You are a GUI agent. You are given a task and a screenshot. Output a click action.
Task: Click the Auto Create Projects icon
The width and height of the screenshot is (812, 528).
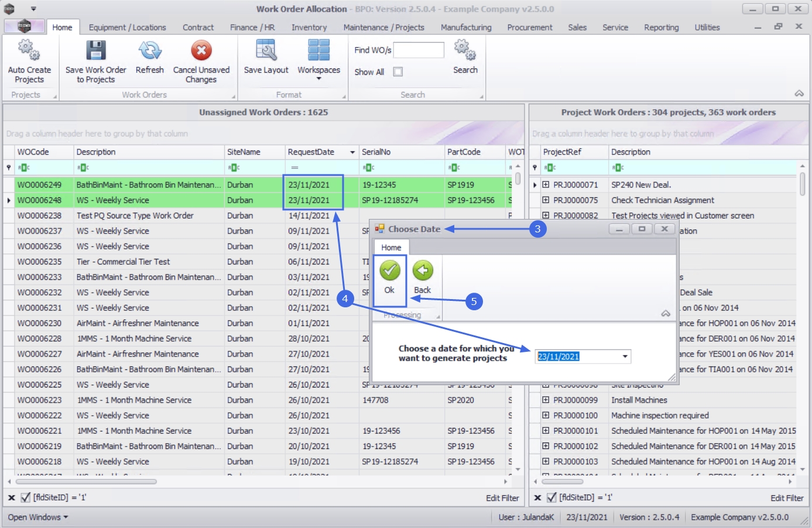[29, 51]
